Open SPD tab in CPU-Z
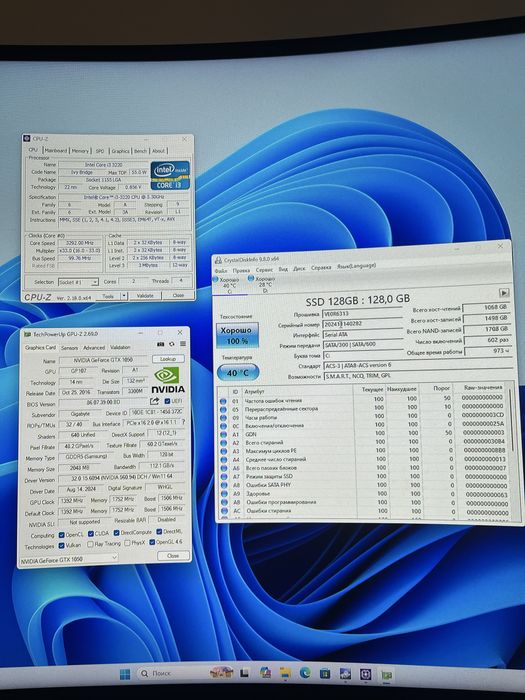This screenshot has width=525, height=700. pyautogui.click(x=100, y=151)
